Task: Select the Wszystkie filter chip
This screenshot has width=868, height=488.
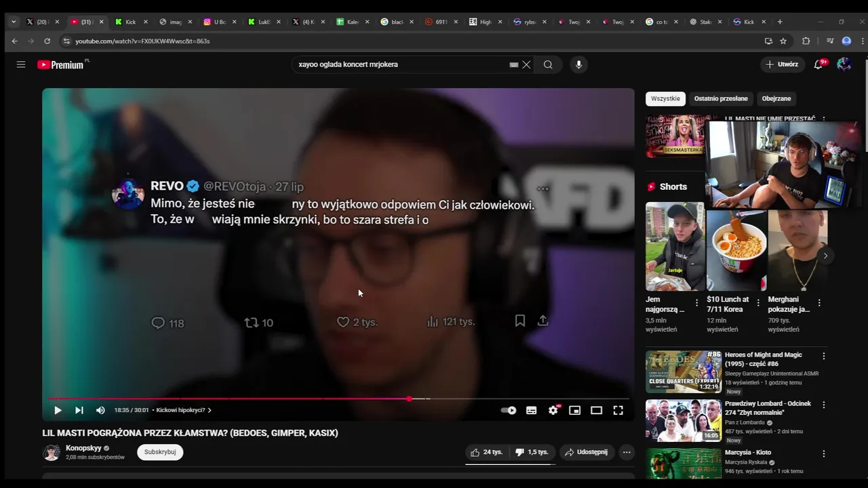Action: coord(665,98)
